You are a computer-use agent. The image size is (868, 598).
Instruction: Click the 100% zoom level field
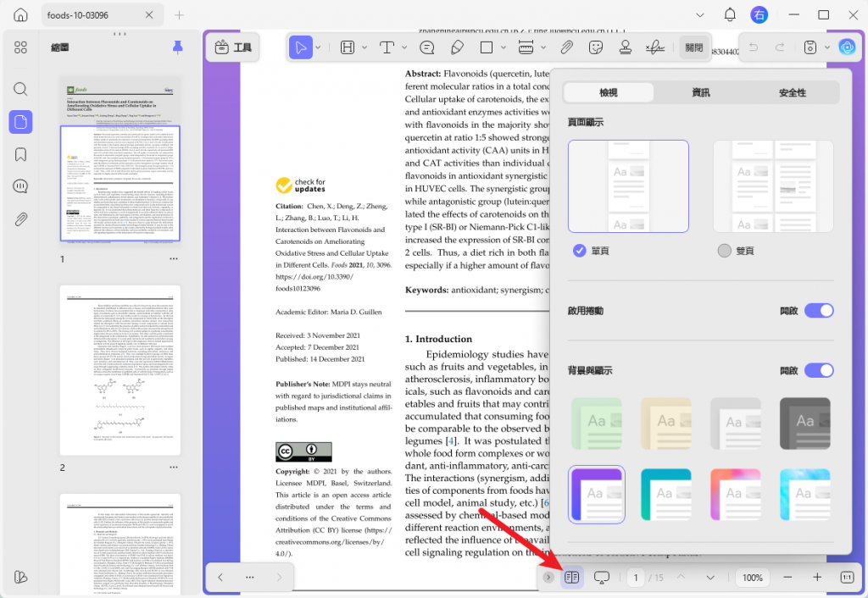coord(753,578)
